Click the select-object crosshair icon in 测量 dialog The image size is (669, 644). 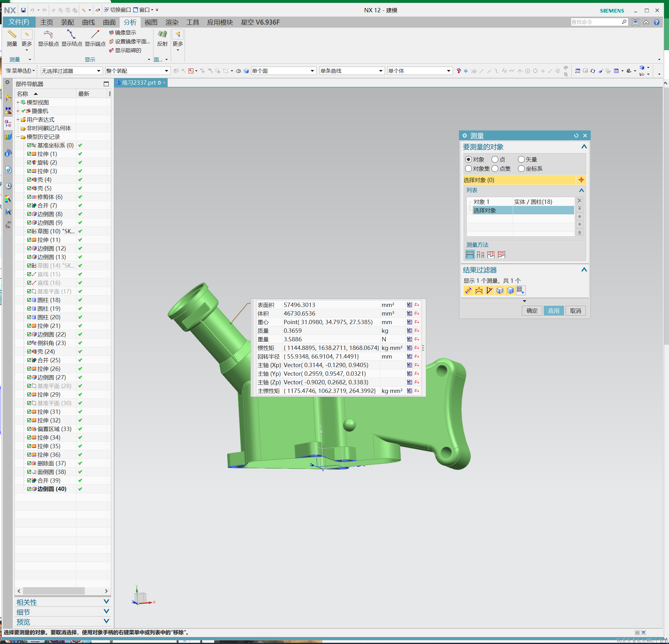click(x=581, y=180)
